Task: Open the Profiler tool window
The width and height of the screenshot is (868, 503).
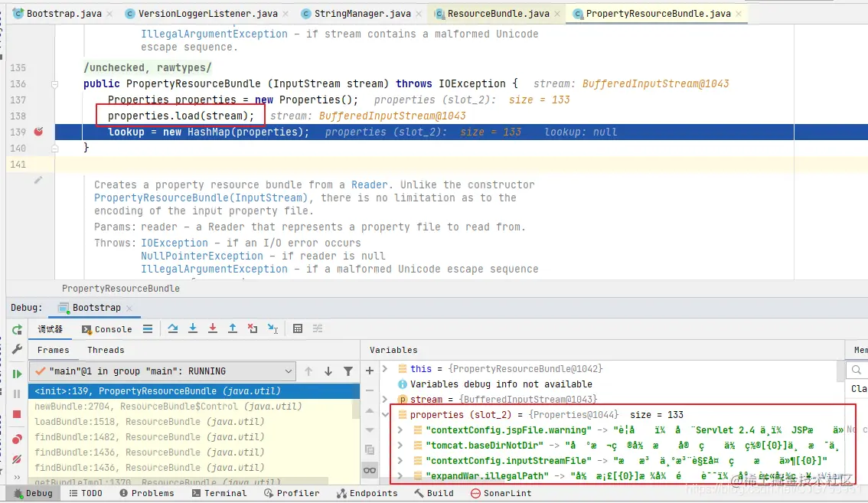Action: (x=292, y=493)
